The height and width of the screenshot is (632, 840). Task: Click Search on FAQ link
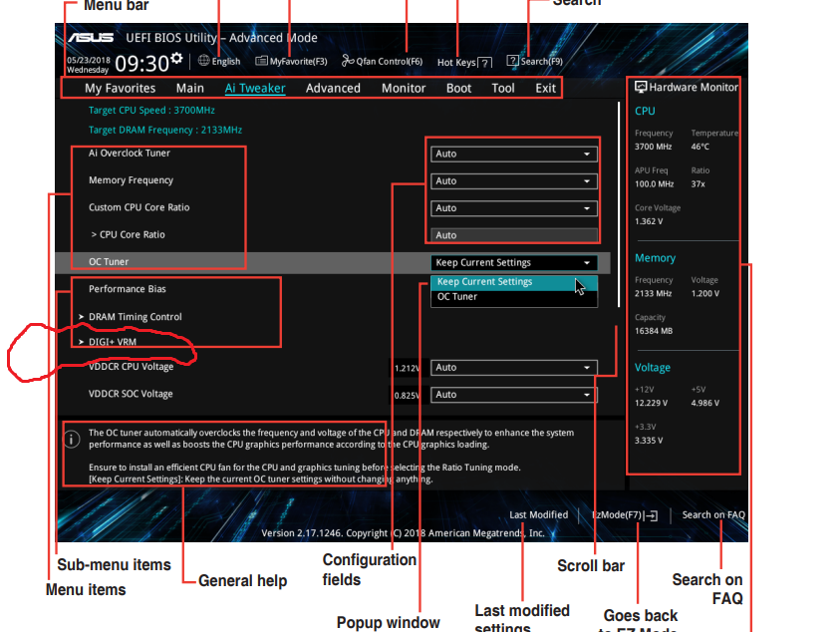[713, 515]
